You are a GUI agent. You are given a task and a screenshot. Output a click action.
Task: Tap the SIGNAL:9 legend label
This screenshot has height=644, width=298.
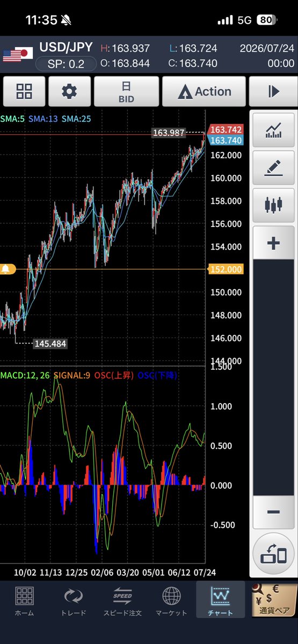[72, 376]
